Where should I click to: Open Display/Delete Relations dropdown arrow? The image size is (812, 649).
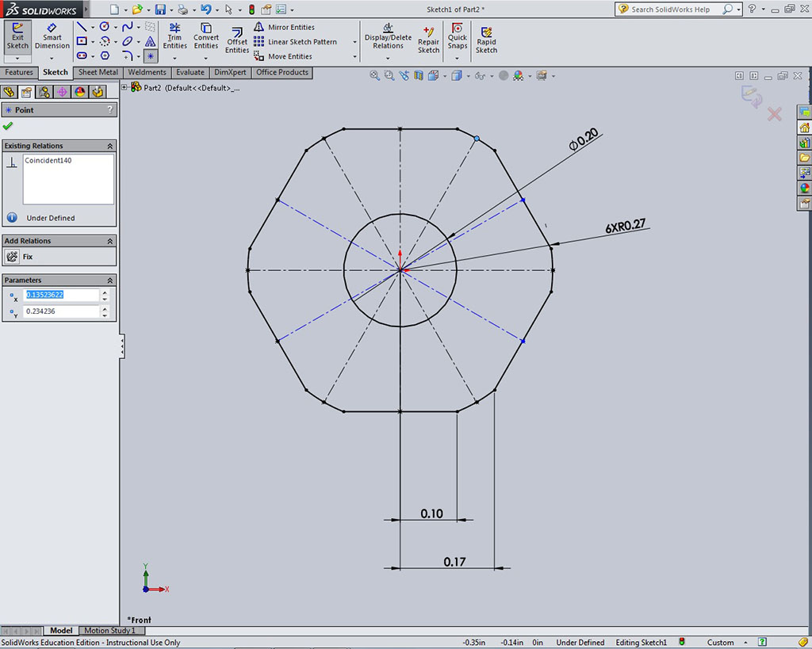point(389,57)
